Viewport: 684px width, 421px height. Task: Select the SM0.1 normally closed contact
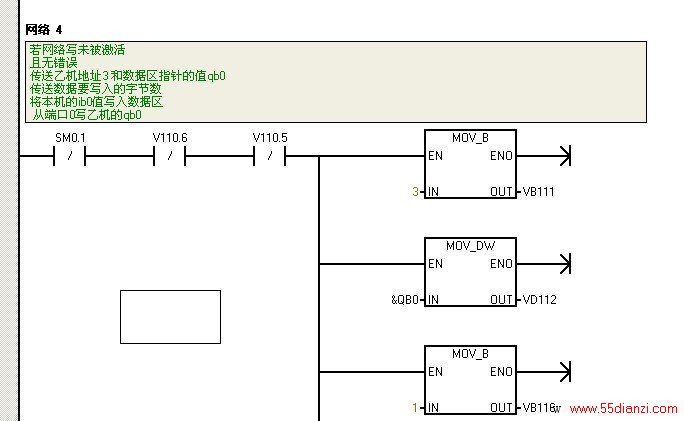tap(69, 156)
